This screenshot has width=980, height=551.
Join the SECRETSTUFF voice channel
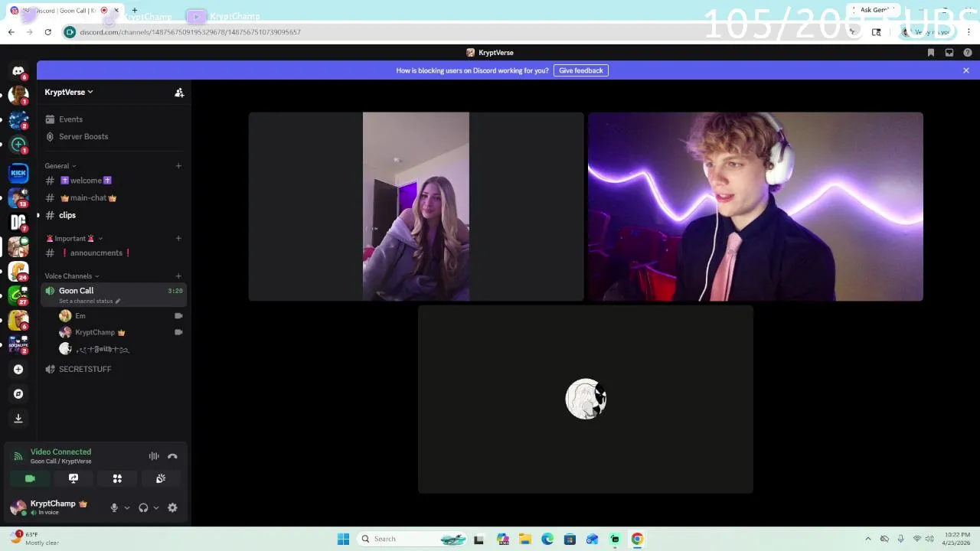pos(113,369)
